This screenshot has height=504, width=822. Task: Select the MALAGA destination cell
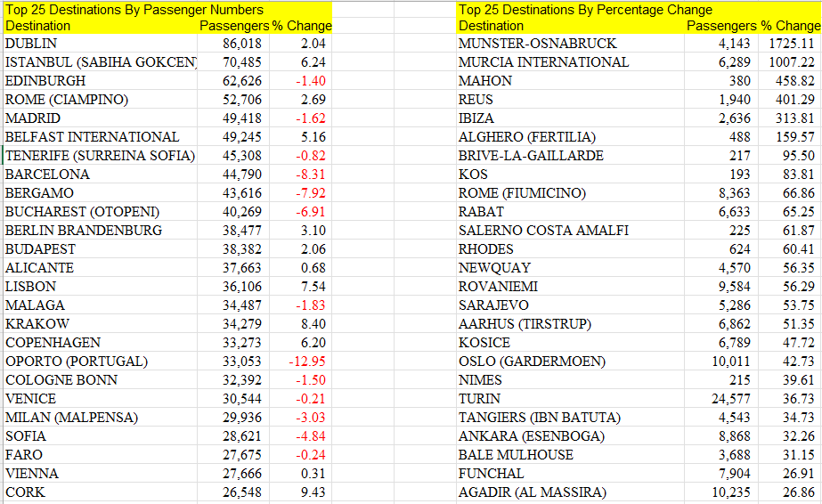point(100,305)
